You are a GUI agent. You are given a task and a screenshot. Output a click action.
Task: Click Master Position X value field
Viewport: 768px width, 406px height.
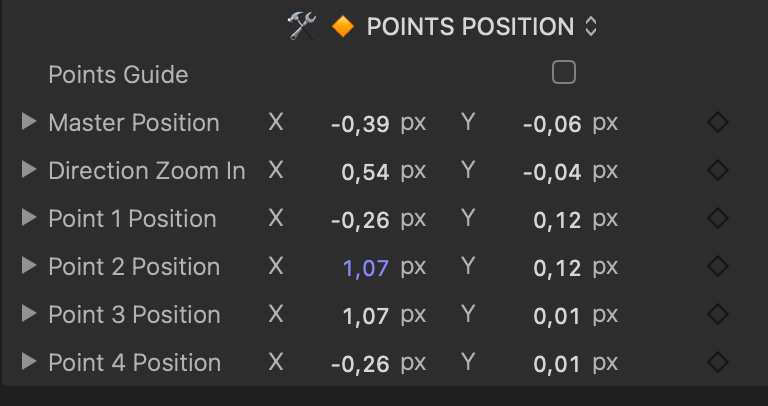pyautogui.click(x=361, y=124)
